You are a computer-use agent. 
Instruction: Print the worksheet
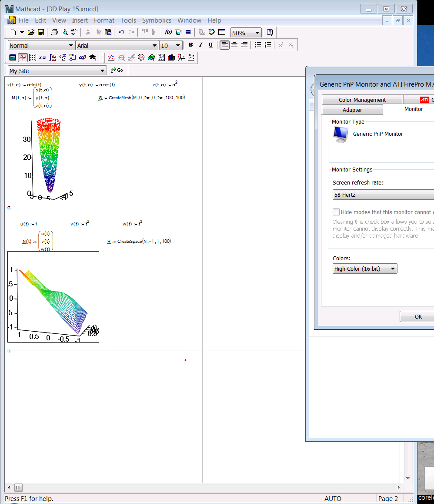(x=54, y=33)
